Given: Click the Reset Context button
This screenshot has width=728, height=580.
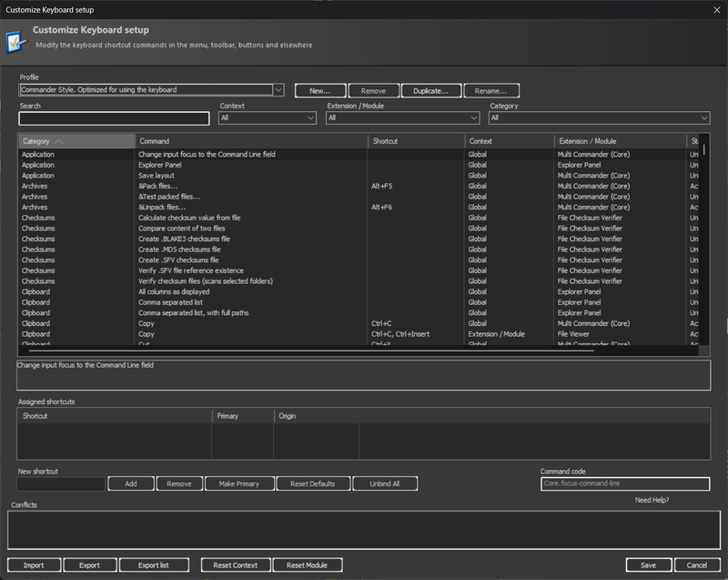Looking at the screenshot, I should coord(236,565).
